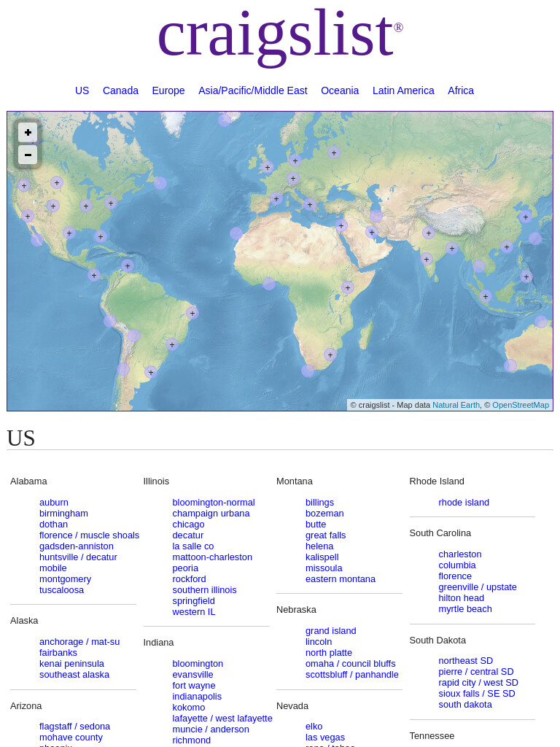Jump to the US region section
Screen dimensions: 560x747
click(82, 90)
